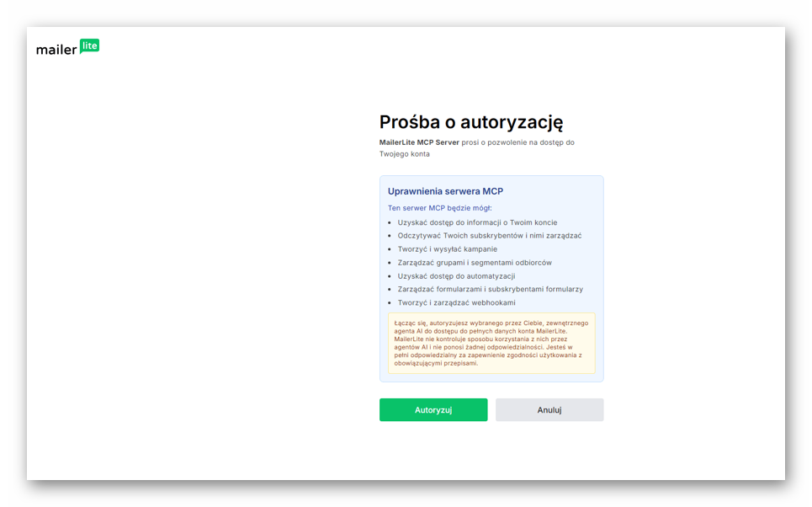Click the mailer wordmark text in the logo
The image size is (812, 507).
[x=56, y=50]
